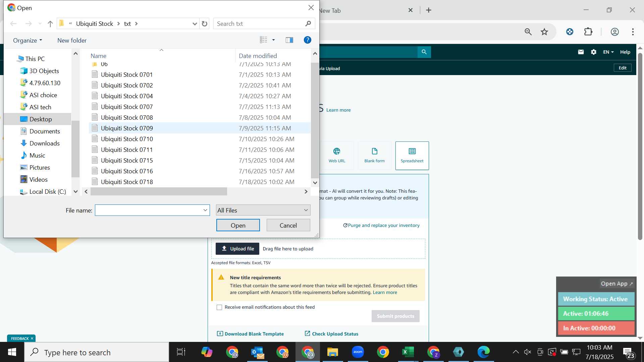Open Chrome zoom magnifier icon
644x362 pixels.
point(528,32)
